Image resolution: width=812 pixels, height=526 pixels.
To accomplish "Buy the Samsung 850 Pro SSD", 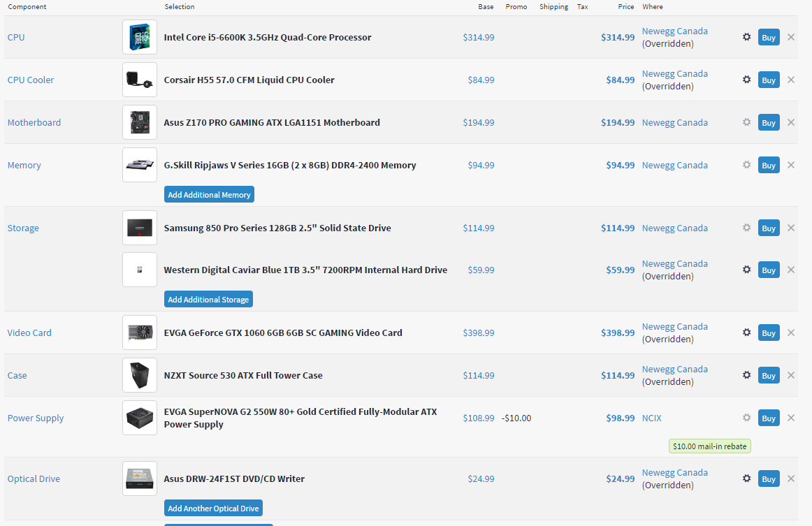I will [x=769, y=228].
